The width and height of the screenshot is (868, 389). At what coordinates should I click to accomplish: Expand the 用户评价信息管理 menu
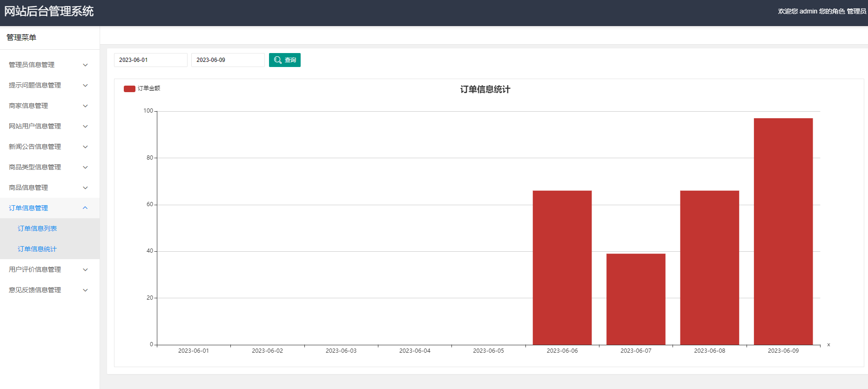click(50, 269)
